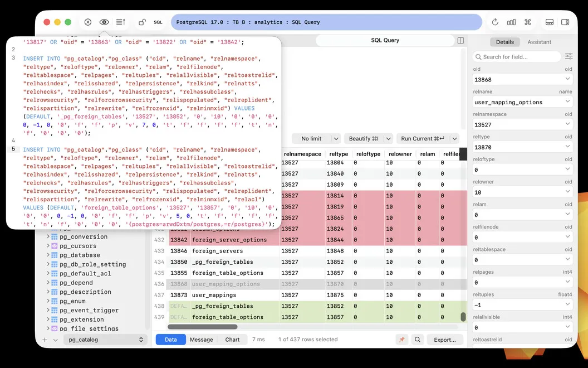Click the horizontal scrollbar of results grid

(203, 327)
